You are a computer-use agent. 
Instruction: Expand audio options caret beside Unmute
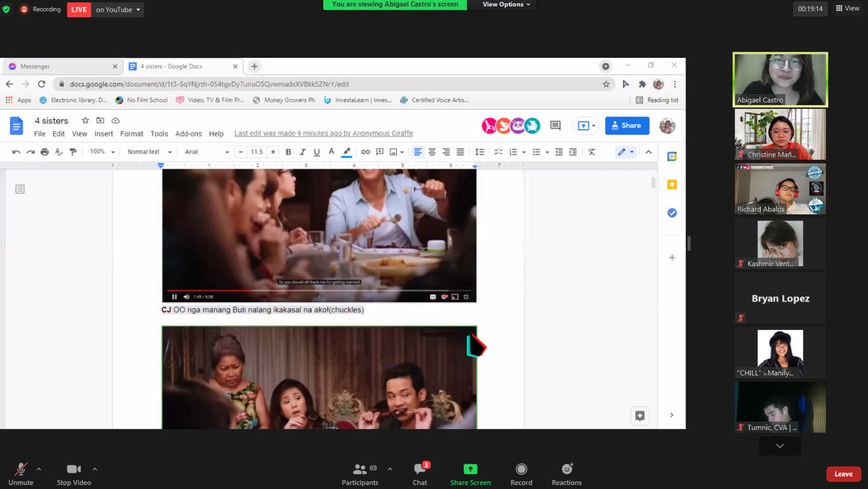tap(39, 468)
